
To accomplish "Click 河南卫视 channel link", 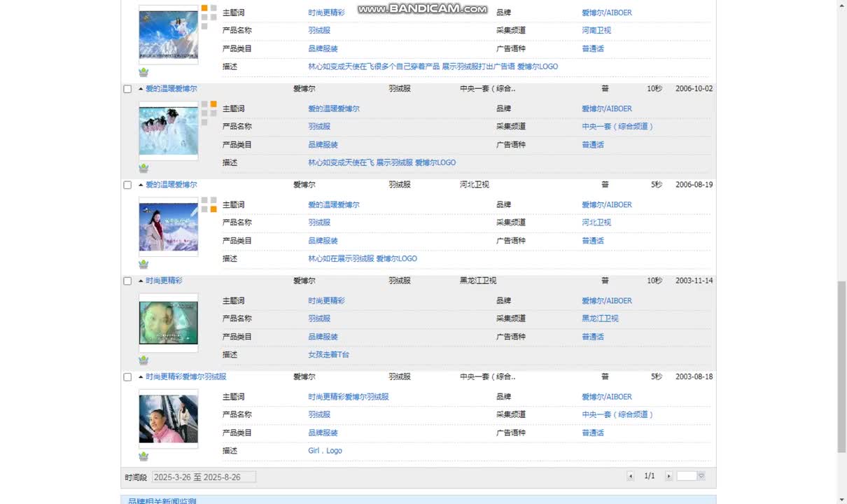I will pyautogui.click(x=596, y=31).
